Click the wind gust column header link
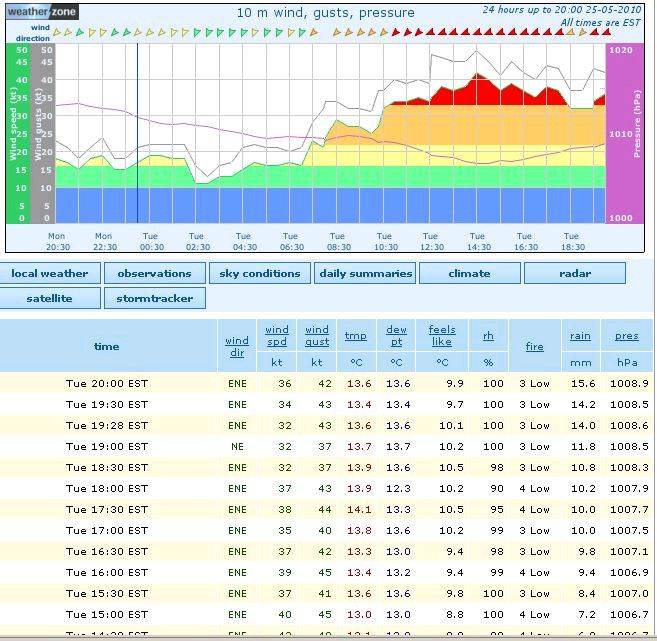 317,335
